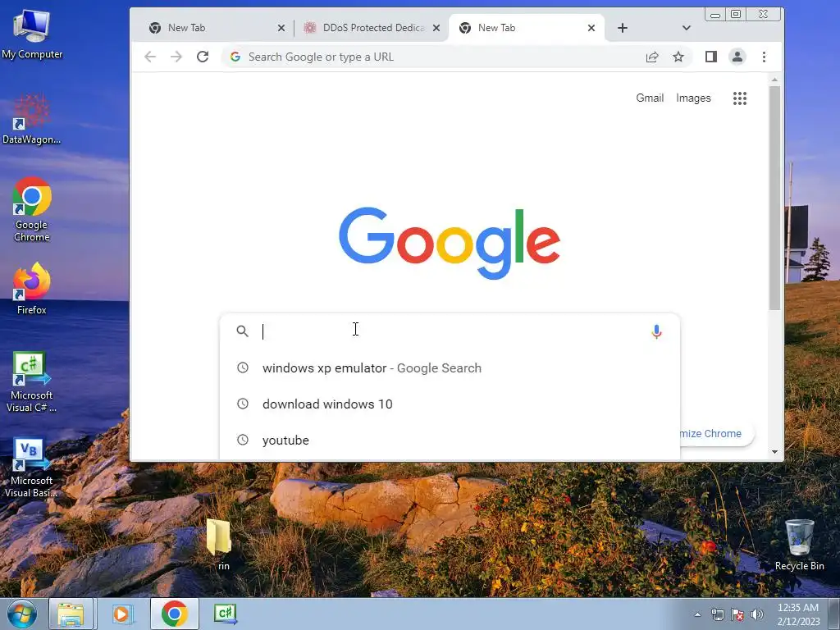Open the Images link
Viewport: 840px width, 630px height.
[693, 98]
